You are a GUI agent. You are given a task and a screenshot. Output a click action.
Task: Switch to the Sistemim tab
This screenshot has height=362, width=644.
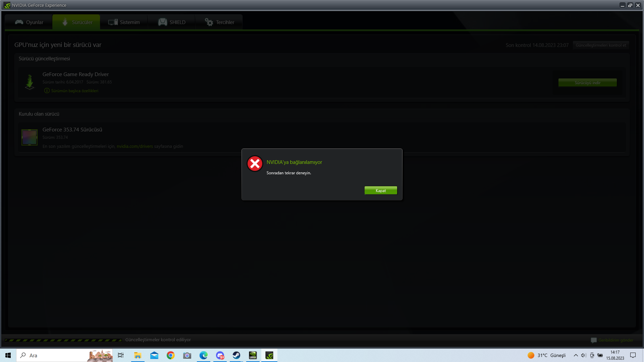tap(124, 22)
